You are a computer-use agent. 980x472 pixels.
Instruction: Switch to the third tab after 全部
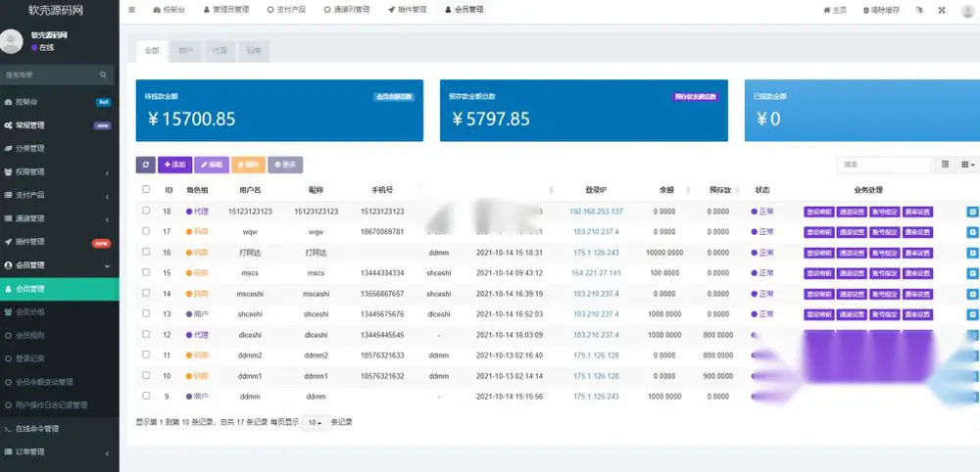pos(220,51)
